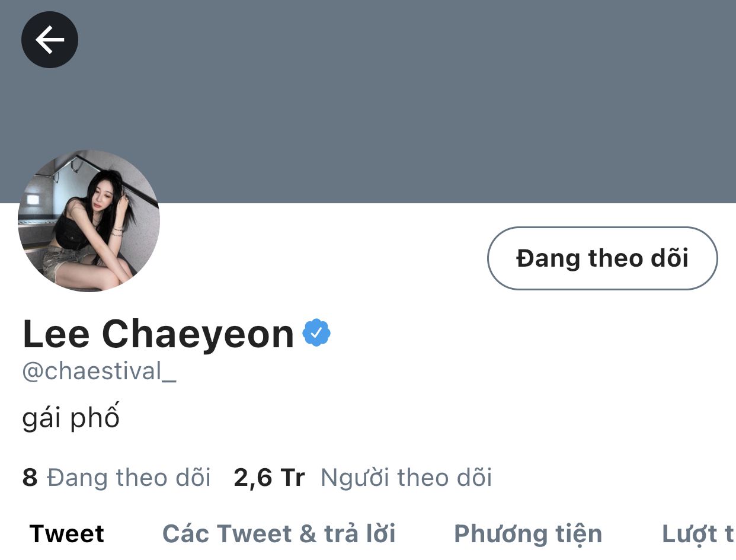Tap the dark circle behind the back arrow
Image resolution: width=736 pixels, height=560 pixels.
point(50,40)
